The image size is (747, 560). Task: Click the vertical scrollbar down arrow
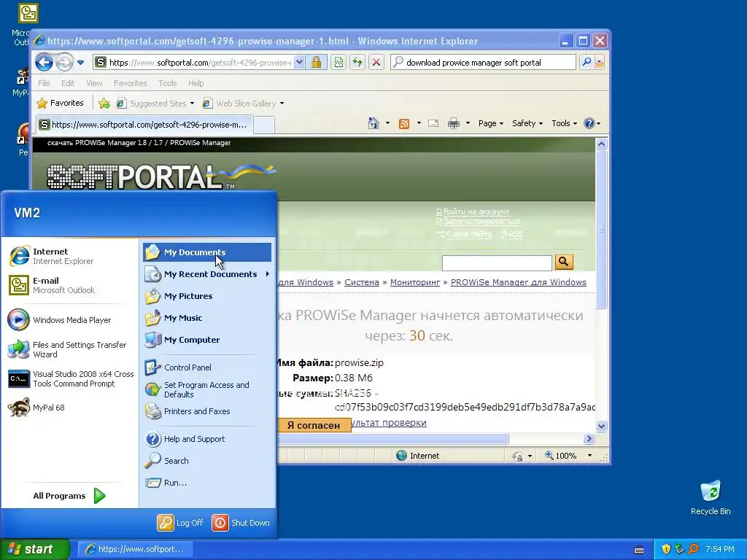click(x=601, y=426)
